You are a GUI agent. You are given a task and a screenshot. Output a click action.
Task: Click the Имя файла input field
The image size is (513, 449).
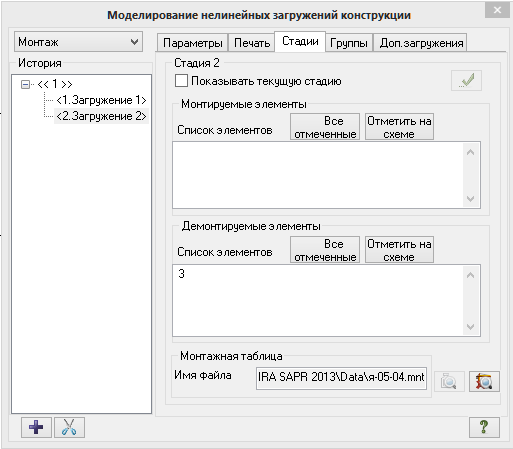341,378
